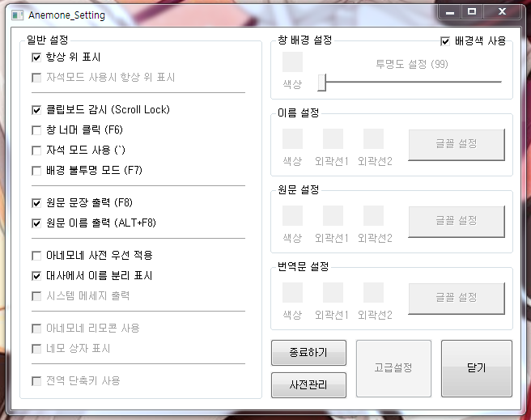Screen dimensions: 531x420
Task: Open 번역문 설정 글꼴 설정 button
Action: coord(457,298)
